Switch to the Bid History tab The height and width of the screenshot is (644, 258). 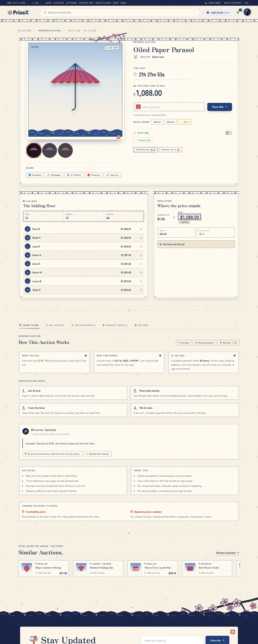pyautogui.click(x=55, y=325)
